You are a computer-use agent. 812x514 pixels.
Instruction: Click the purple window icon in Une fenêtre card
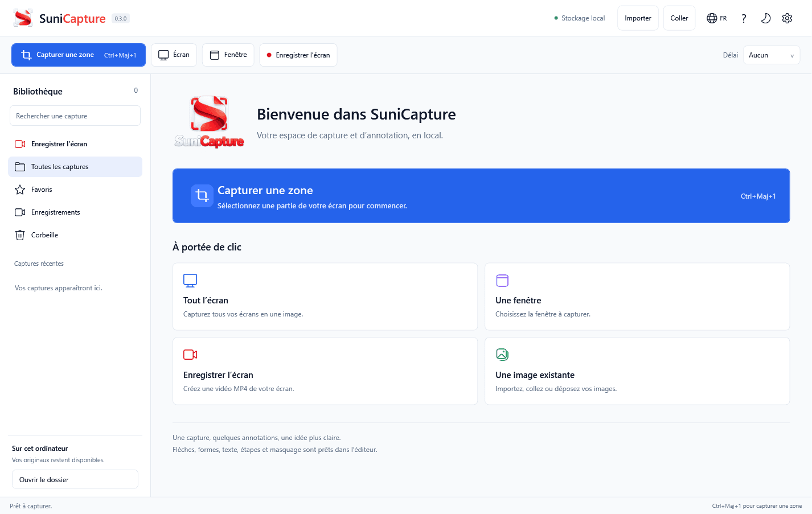click(x=502, y=280)
